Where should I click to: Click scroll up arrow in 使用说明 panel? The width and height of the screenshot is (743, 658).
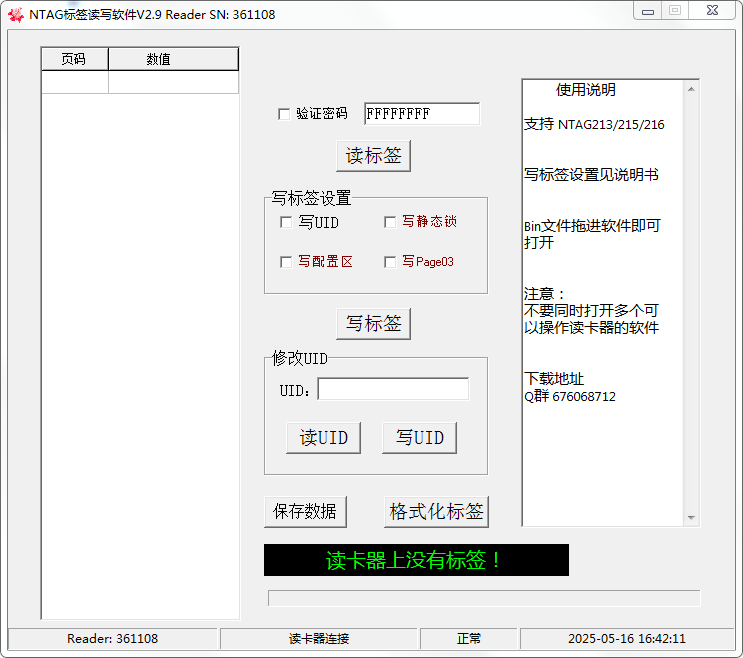coord(691,89)
